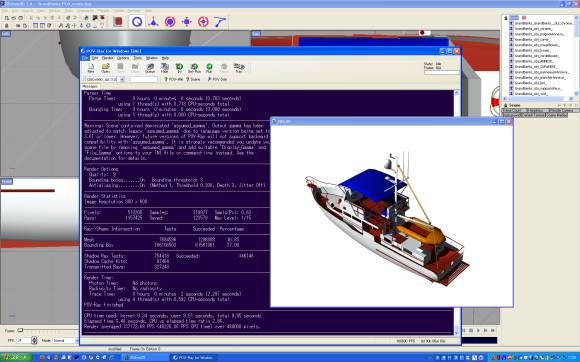The height and width of the screenshot is (362, 580).
Task: Click the greyed Pause icon in POV-Ray toolbar
Action: coord(224,68)
